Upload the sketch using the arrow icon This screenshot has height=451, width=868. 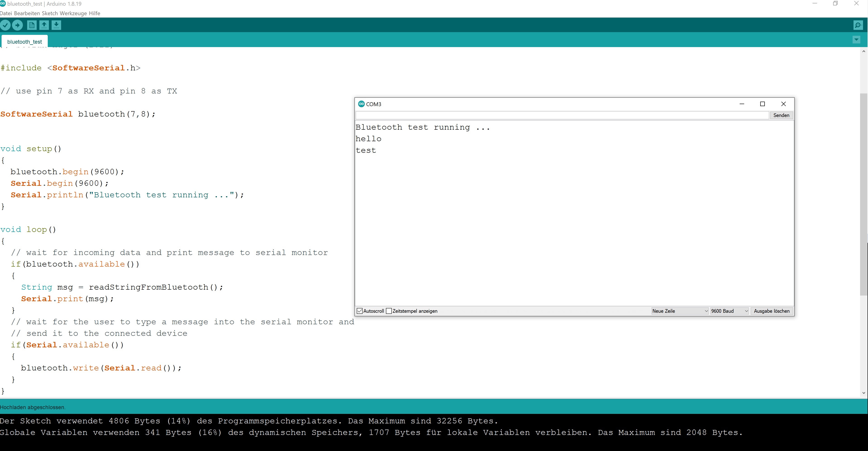[17, 25]
